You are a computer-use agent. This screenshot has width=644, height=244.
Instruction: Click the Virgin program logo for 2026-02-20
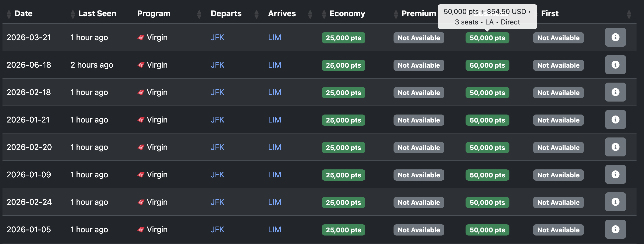141,147
